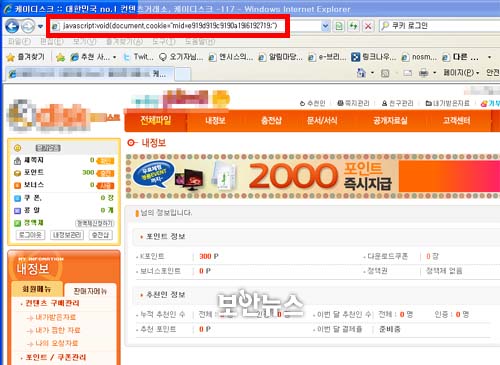This screenshot has width=500, height=365.
Task: Switch to the 판매자메뉴 sidebar tab
Action: pyautogui.click(x=90, y=291)
